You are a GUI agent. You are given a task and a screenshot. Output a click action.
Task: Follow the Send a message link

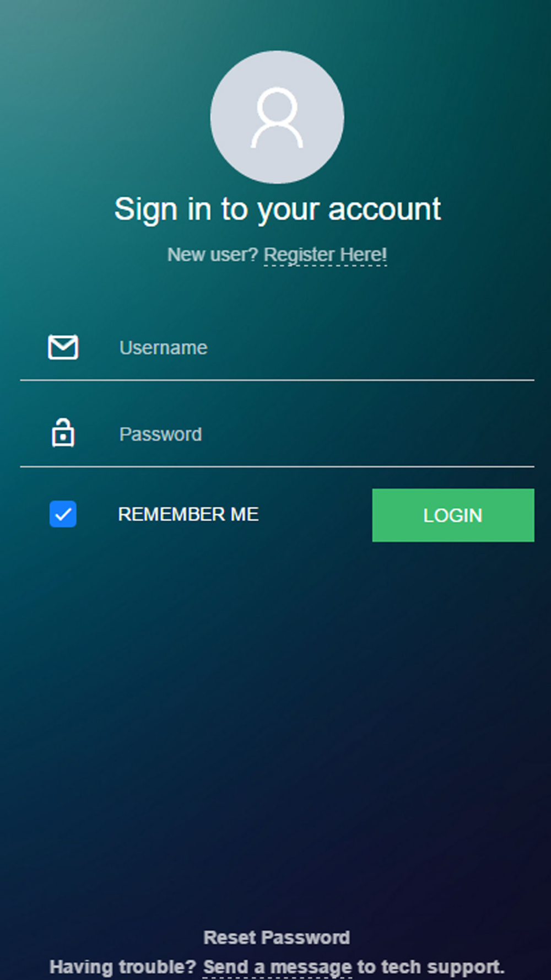278,967
